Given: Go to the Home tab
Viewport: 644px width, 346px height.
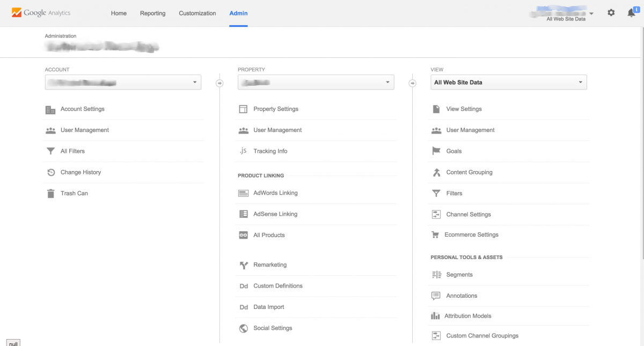Looking at the screenshot, I should (x=119, y=13).
